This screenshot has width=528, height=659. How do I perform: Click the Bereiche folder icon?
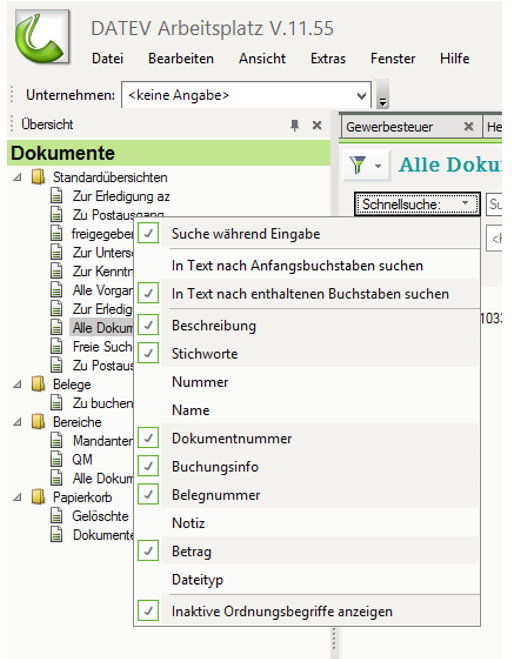click(38, 422)
